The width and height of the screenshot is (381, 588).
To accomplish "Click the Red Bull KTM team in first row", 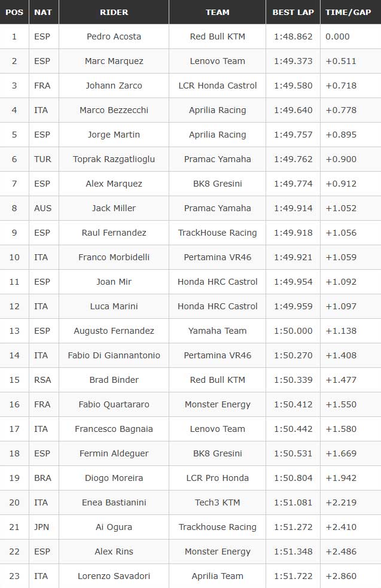I will pos(217,36).
